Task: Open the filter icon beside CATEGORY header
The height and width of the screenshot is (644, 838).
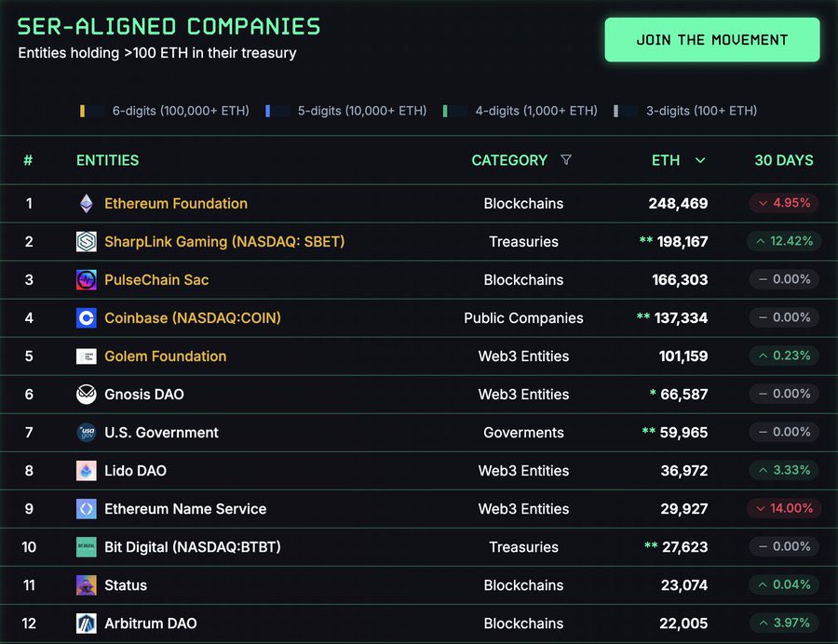Action: pyautogui.click(x=566, y=159)
